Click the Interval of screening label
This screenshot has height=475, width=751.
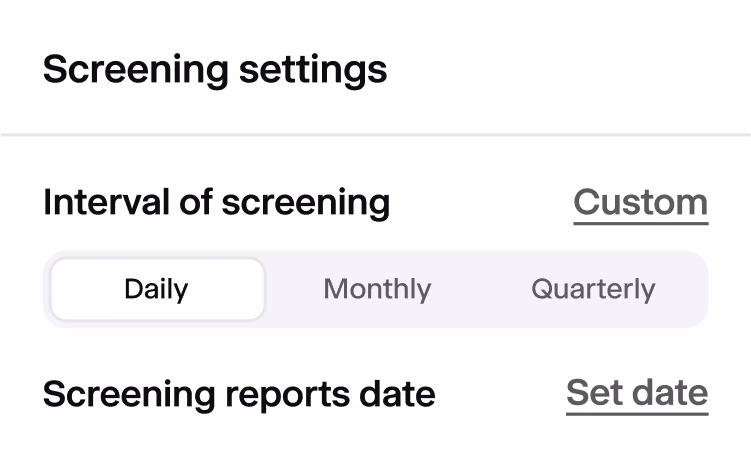216,203
